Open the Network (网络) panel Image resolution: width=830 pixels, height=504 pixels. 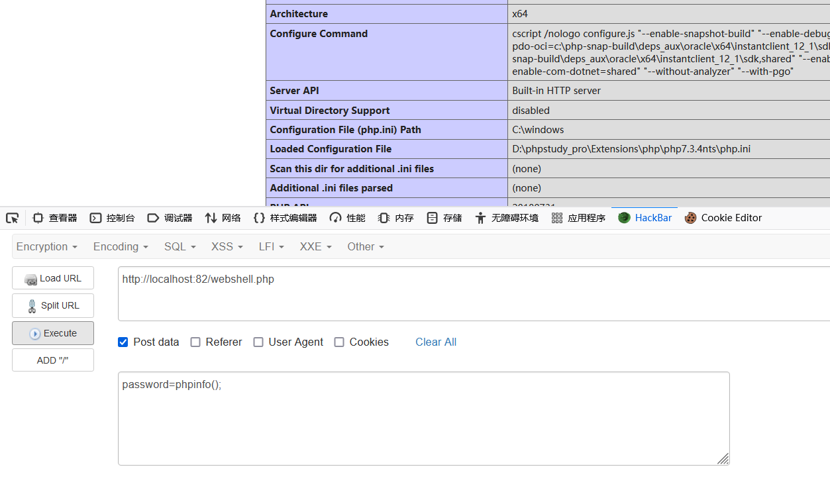coord(223,218)
